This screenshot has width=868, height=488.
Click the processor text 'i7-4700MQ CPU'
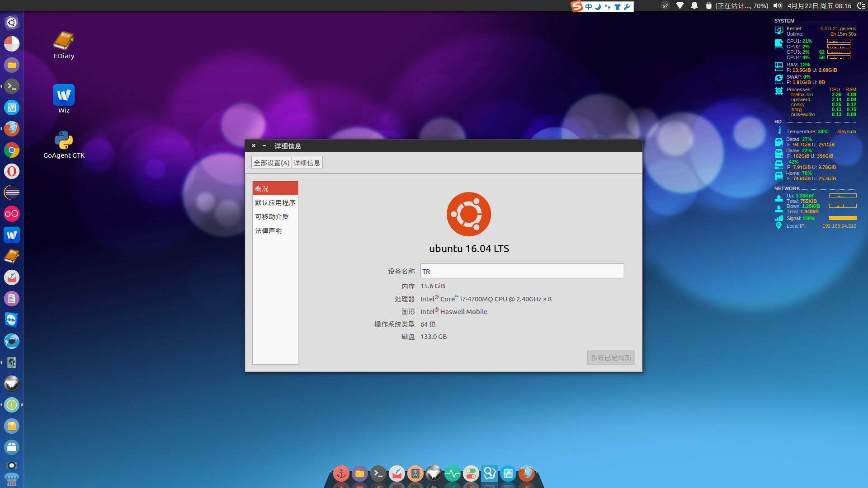pyautogui.click(x=483, y=299)
